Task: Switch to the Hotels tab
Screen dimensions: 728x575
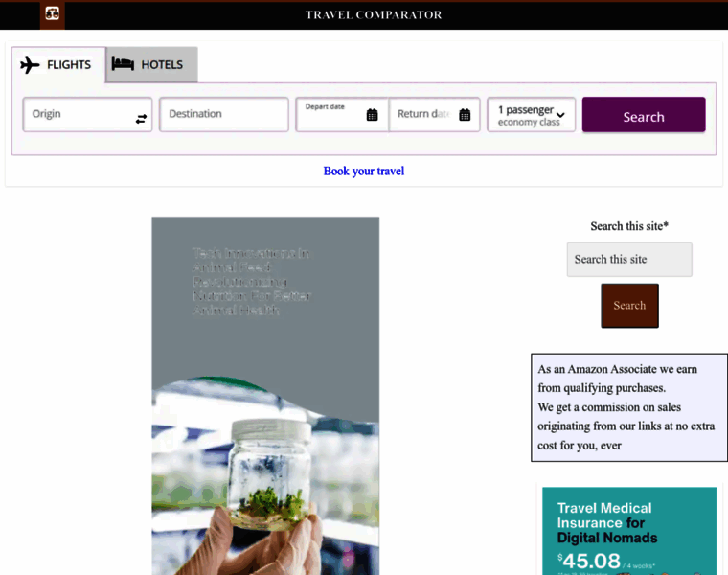Action: click(151, 64)
